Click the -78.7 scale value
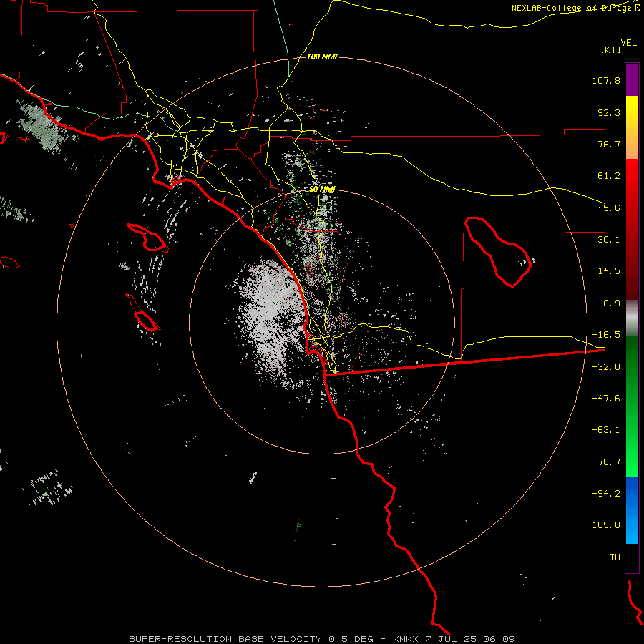Screen dimensions: 644x644 click(606, 462)
